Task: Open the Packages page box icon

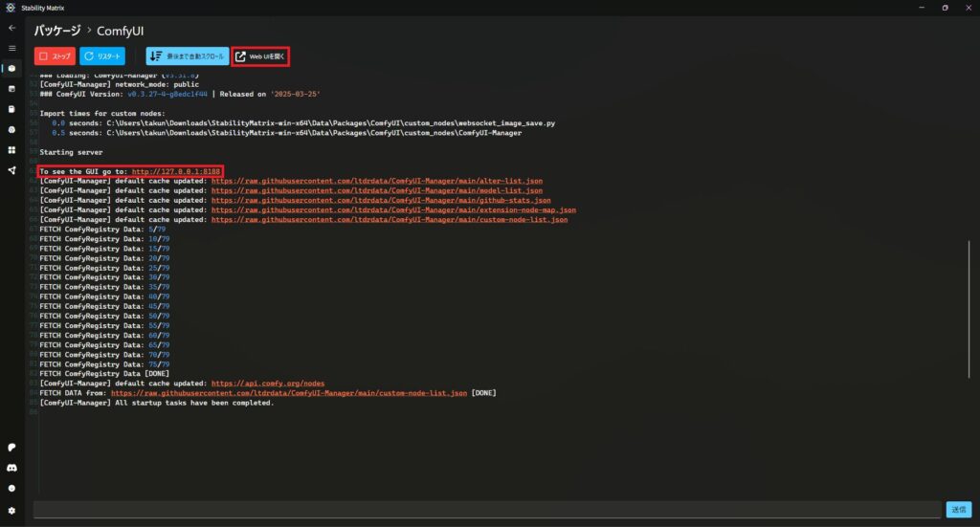Action: click(x=11, y=69)
